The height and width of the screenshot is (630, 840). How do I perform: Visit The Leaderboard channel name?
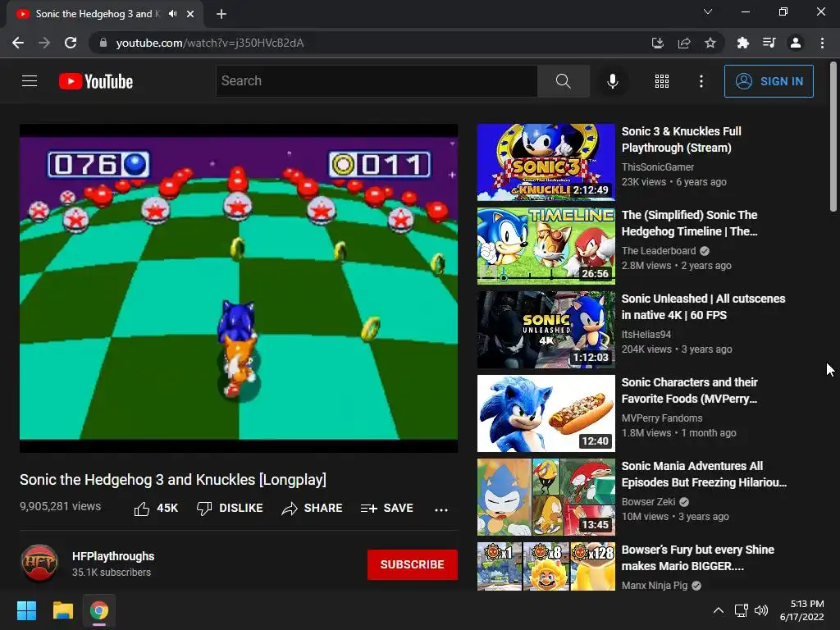click(659, 251)
